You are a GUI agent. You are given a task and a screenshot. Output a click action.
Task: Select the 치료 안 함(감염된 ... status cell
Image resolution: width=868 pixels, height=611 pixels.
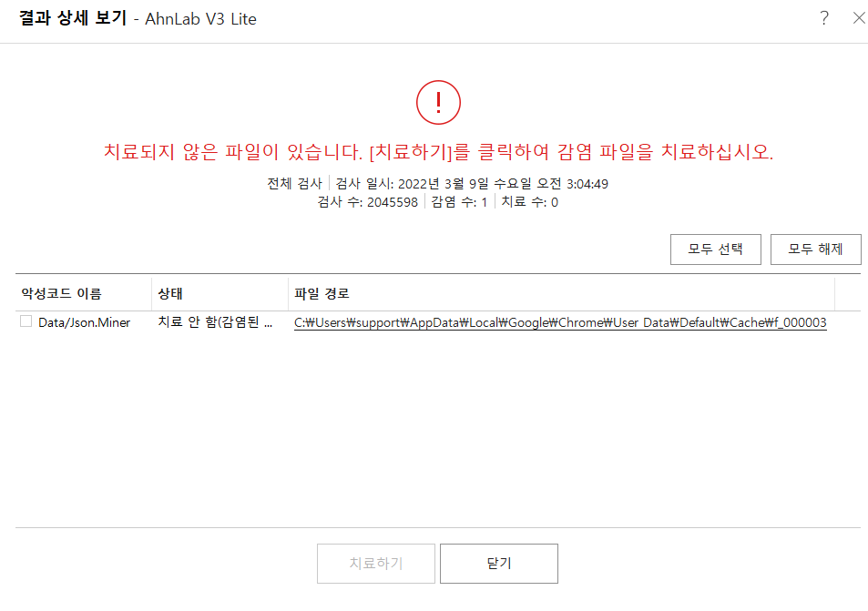[215, 322]
